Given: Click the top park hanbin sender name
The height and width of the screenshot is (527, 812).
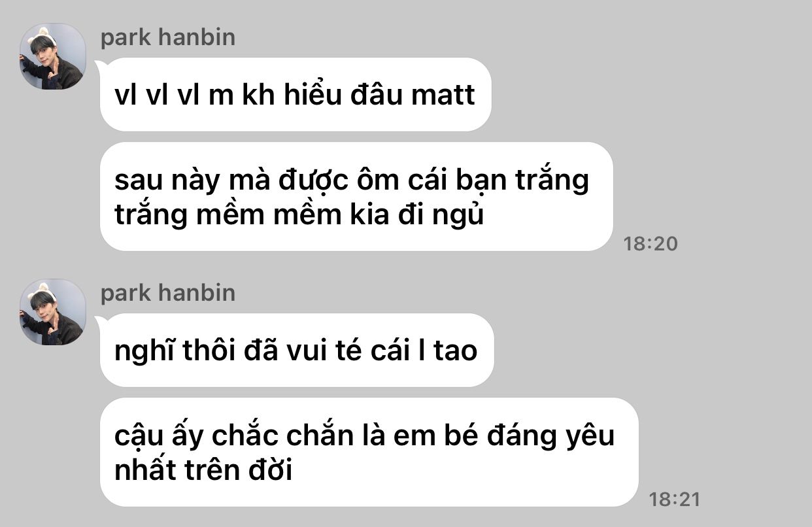Looking at the screenshot, I should click(168, 37).
